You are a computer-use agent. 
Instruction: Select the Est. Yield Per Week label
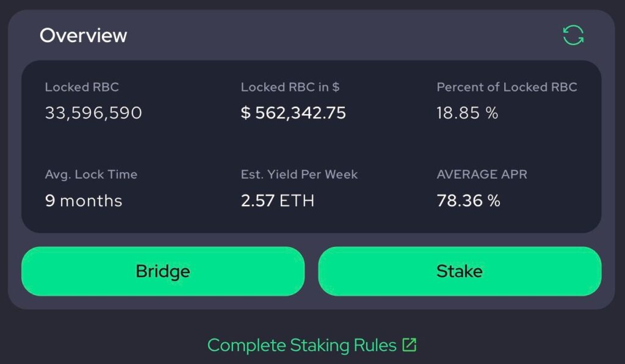298,174
